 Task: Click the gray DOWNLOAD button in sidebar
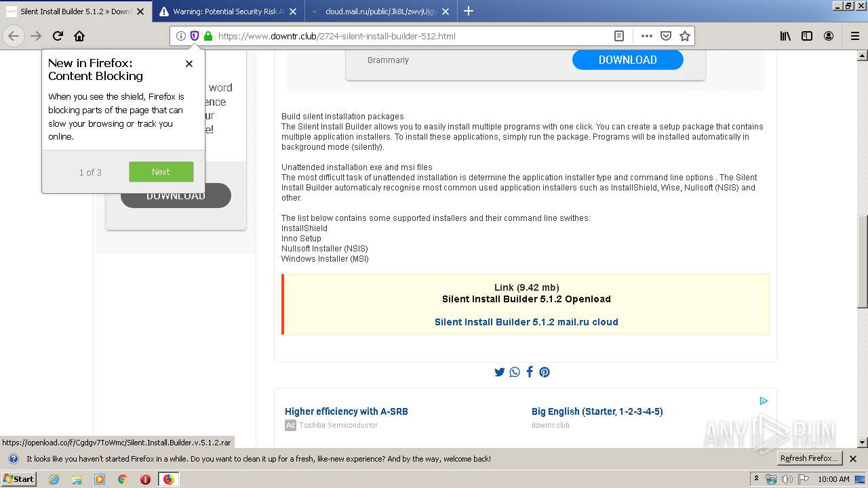(x=176, y=196)
